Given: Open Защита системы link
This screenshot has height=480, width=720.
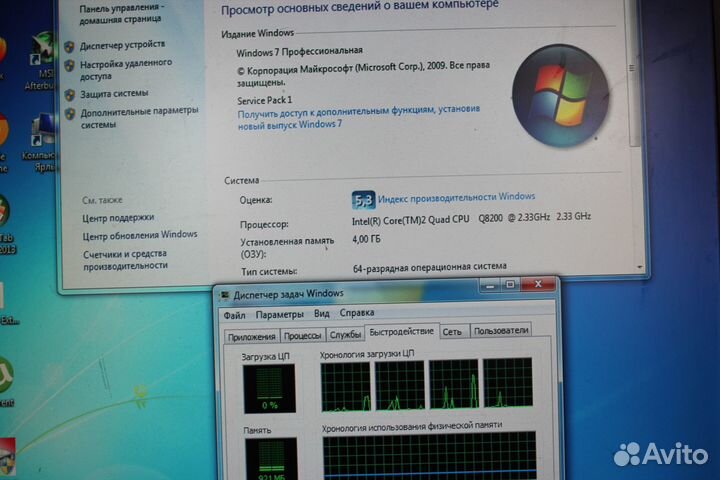Looking at the screenshot, I should tap(114, 93).
